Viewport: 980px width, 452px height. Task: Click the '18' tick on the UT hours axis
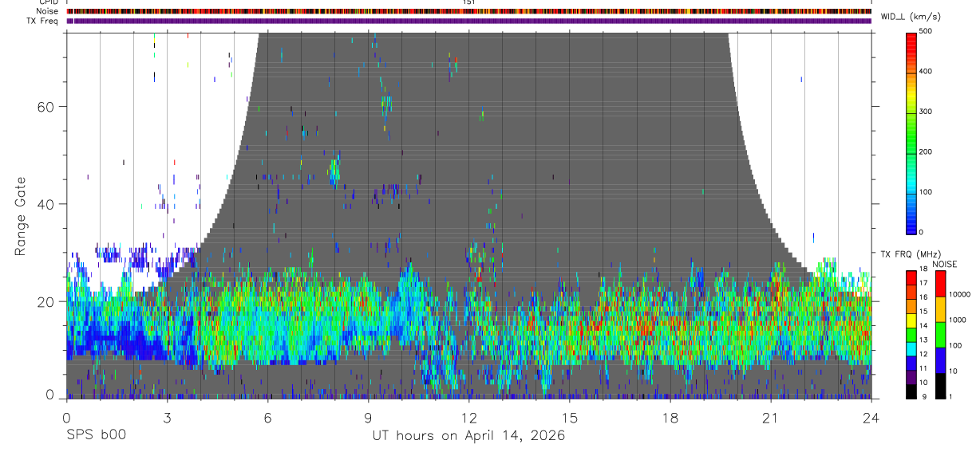(x=670, y=418)
